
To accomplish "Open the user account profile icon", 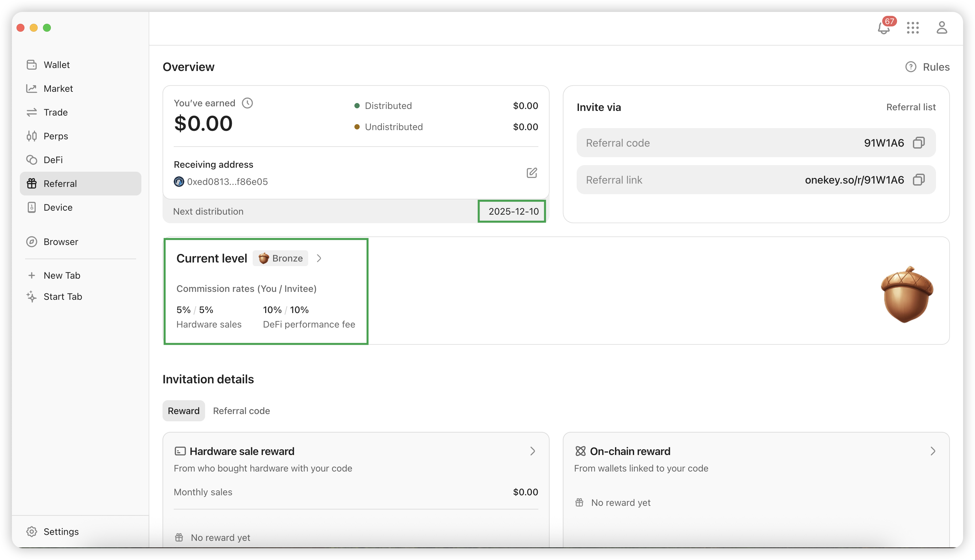I will [942, 28].
